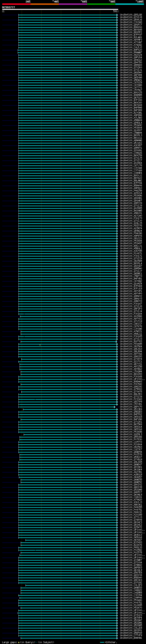The width and height of the screenshot is (146, 644).
Task: Select hit label UniRef100_O82564
Action: [131, 346]
